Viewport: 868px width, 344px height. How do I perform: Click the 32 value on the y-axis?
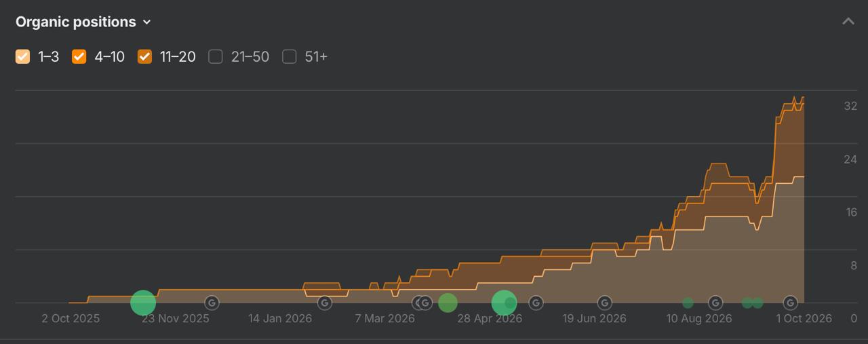pyautogui.click(x=850, y=107)
